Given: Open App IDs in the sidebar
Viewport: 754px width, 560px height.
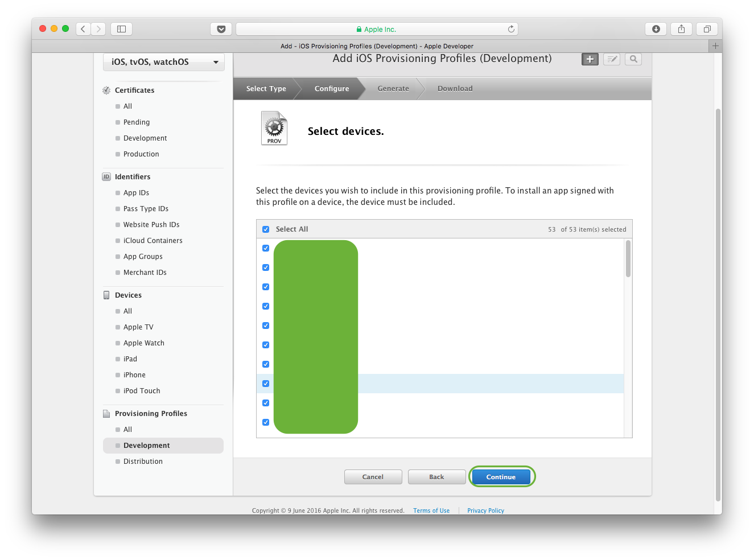Looking at the screenshot, I should (x=136, y=192).
